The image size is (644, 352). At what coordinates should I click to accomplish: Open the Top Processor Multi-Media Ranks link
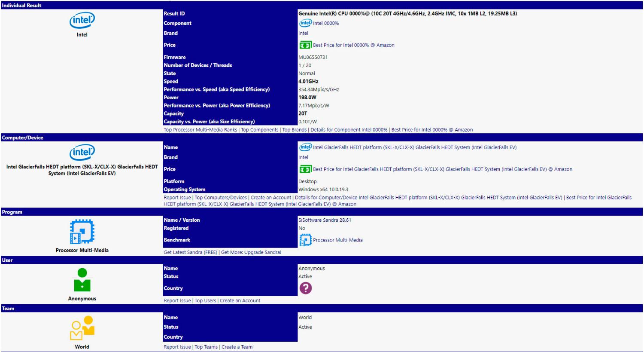tap(200, 130)
